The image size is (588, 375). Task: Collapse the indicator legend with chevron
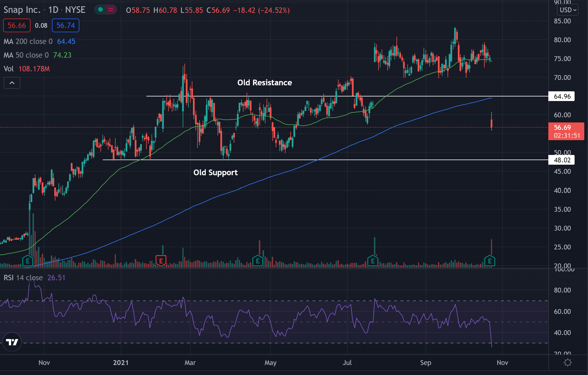[12, 83]
